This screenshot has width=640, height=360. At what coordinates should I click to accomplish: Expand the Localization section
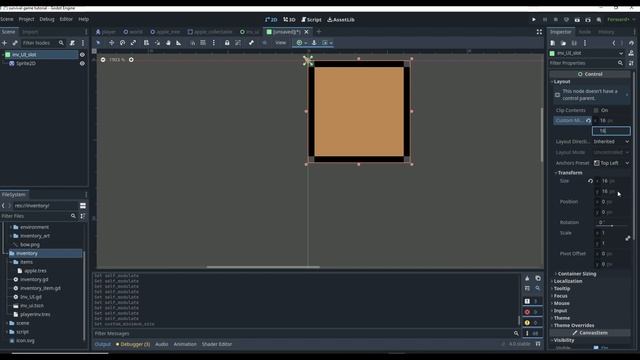(x=567, y=281)
